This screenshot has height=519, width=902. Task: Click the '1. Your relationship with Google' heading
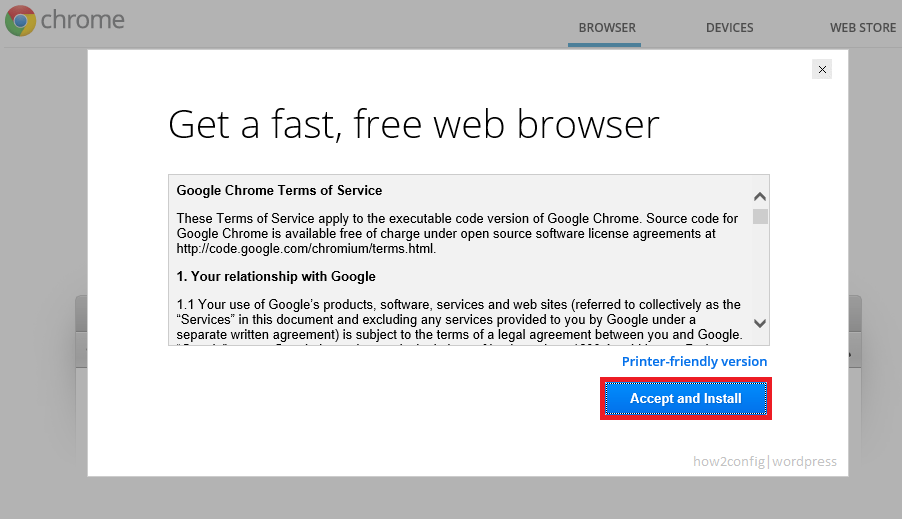(276, 276)
